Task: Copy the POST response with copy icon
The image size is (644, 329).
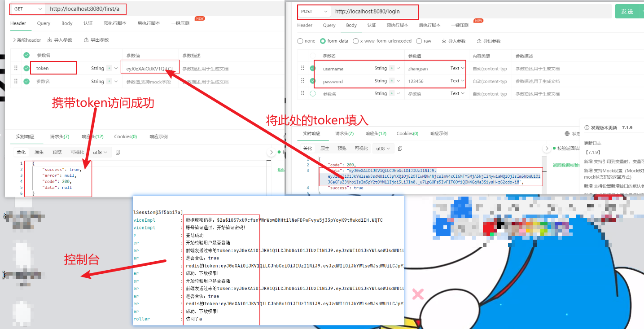Action: click(400, 148)
